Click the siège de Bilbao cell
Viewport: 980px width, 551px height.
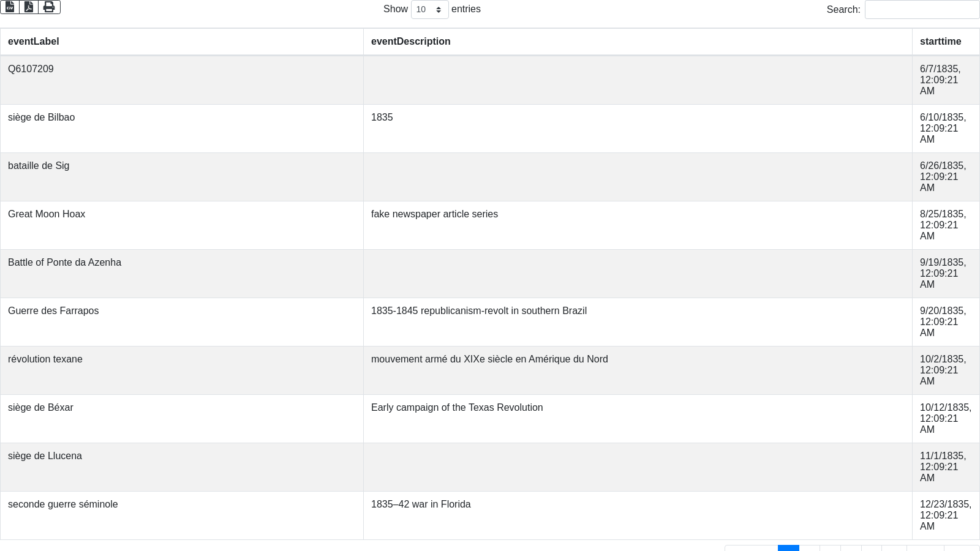point(41,118)
